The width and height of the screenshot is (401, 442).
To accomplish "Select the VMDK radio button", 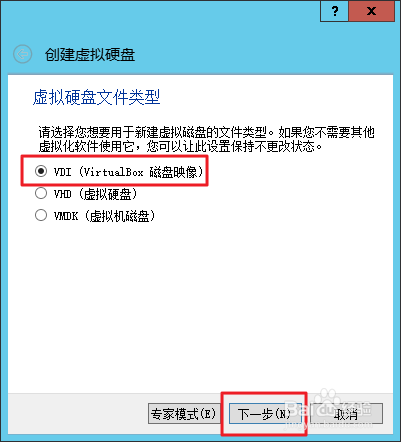I will [x=41, y=215].
